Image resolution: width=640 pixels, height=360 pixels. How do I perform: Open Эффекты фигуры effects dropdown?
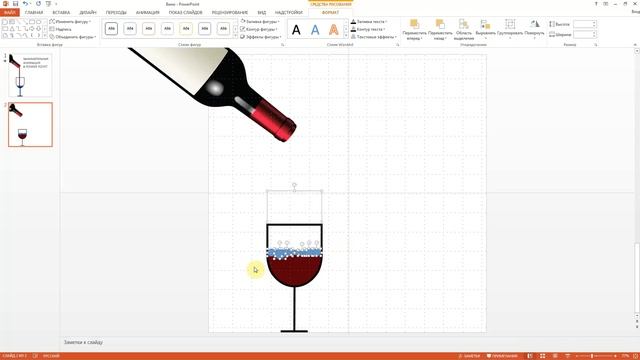coord(260,37)
